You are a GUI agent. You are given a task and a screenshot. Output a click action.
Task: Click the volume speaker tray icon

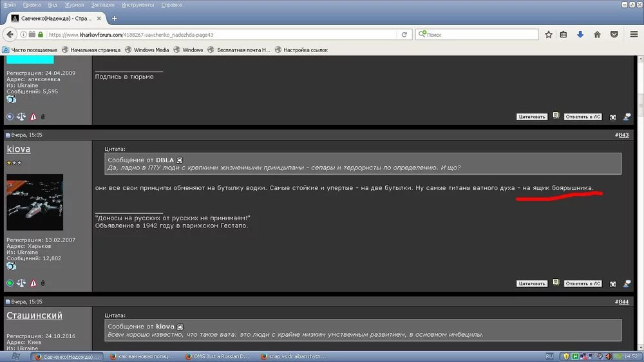pos(609,356)
